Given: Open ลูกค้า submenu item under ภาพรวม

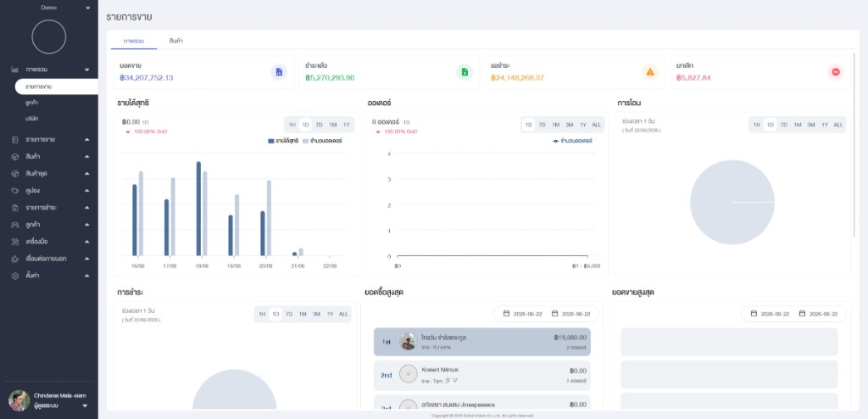Looking at the screenshot, I should tap(32, 103).
